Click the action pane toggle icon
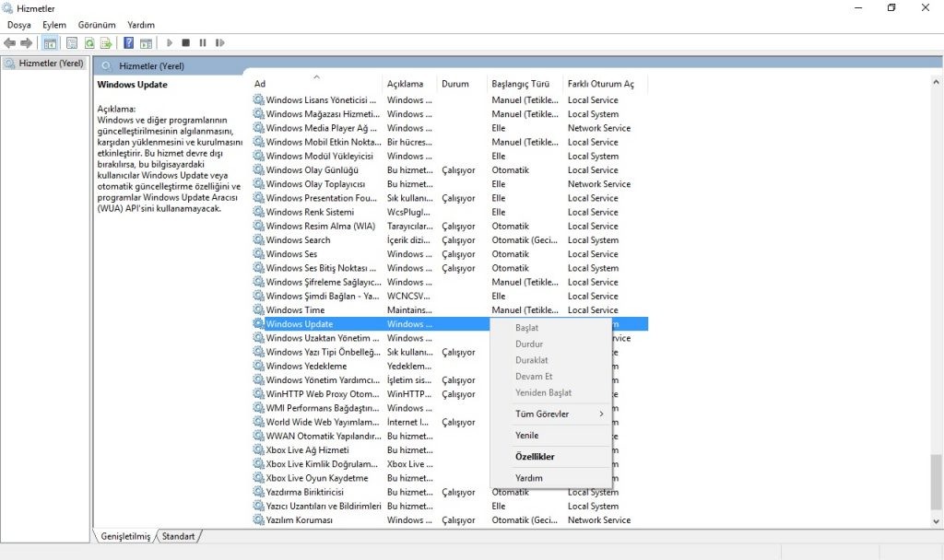 146,42
